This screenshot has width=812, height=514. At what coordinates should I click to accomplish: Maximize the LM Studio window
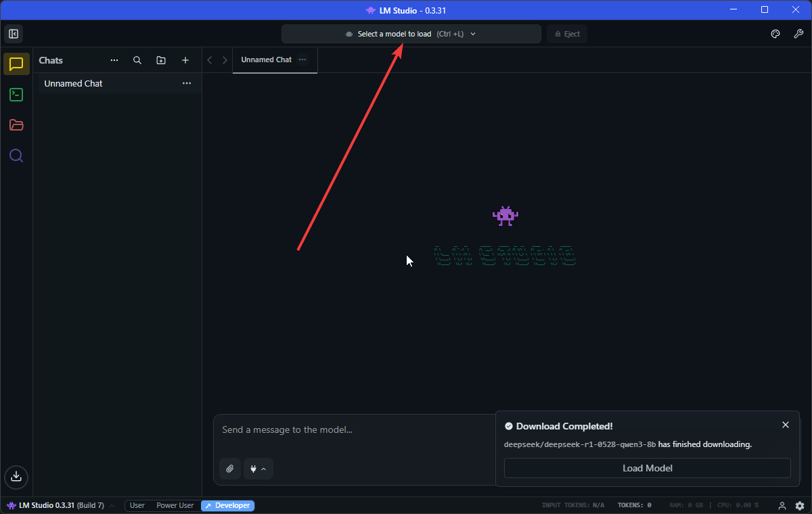click(x=765, y=9)
